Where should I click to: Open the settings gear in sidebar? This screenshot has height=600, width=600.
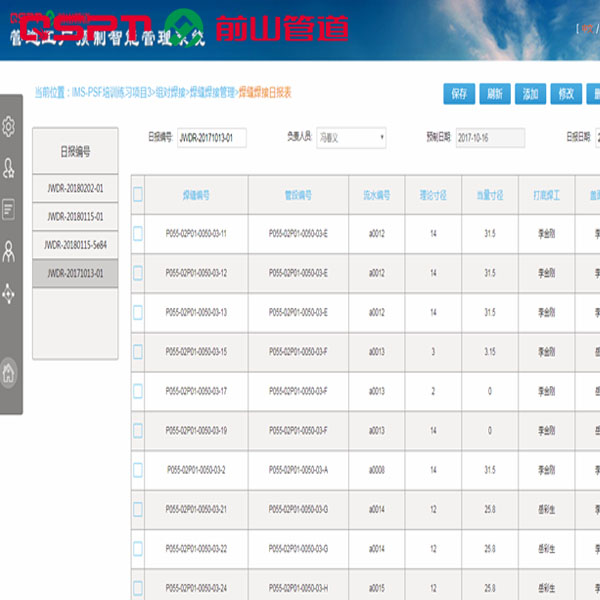point(9,127)
